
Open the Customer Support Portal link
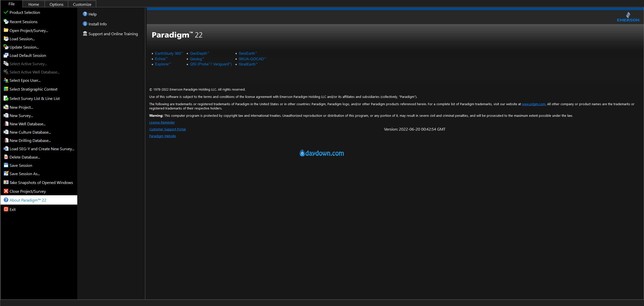pyautogui.click(x=167, y=129)
